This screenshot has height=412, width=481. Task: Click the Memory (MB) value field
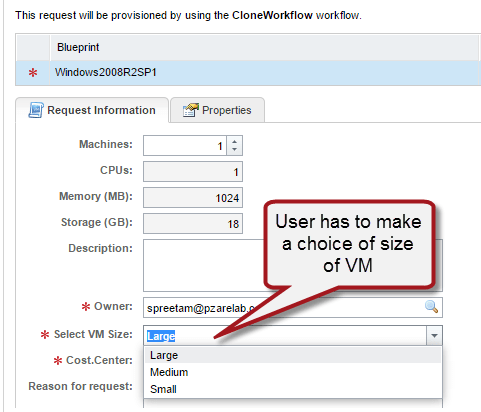[x=193, y=198]
